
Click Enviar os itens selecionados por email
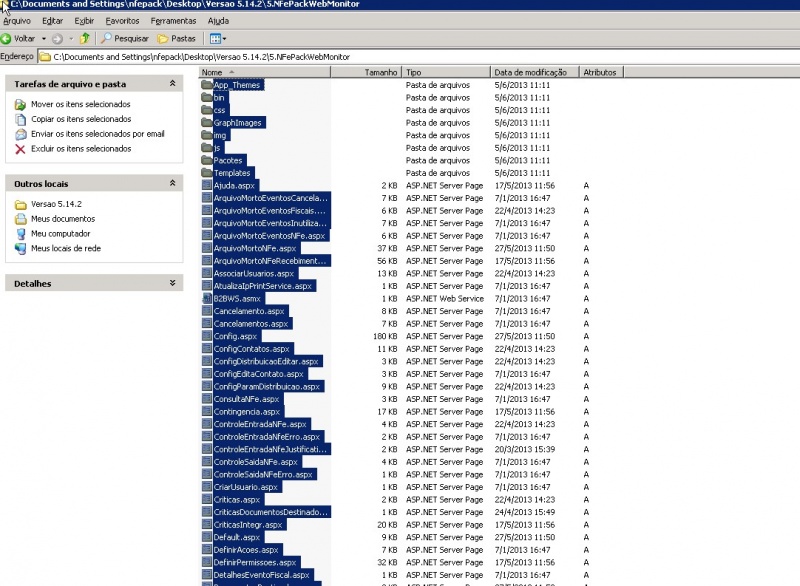[x=97, y=133]
